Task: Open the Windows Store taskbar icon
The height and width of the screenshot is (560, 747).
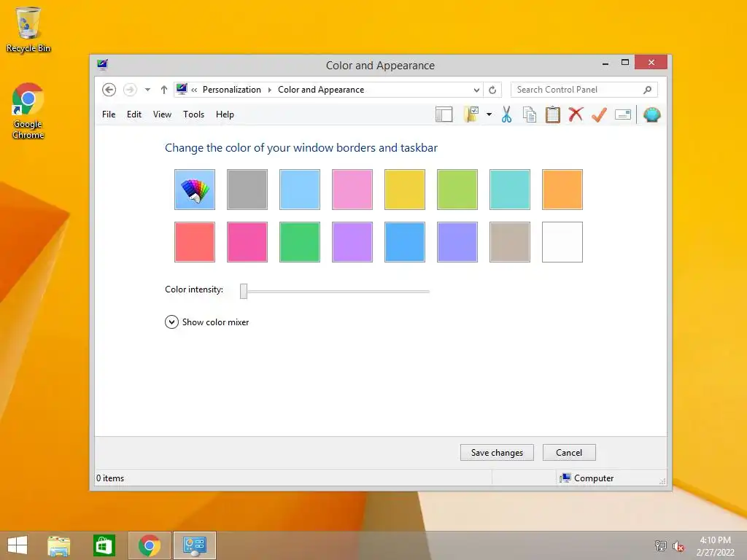Action: click(x=104, y=545)
